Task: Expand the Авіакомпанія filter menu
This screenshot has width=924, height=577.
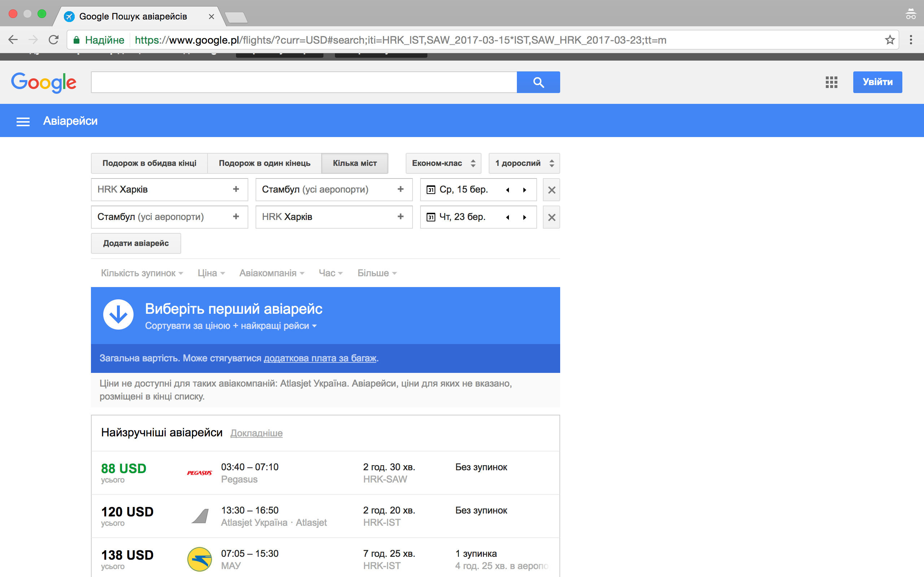Action: pos(271,273)
